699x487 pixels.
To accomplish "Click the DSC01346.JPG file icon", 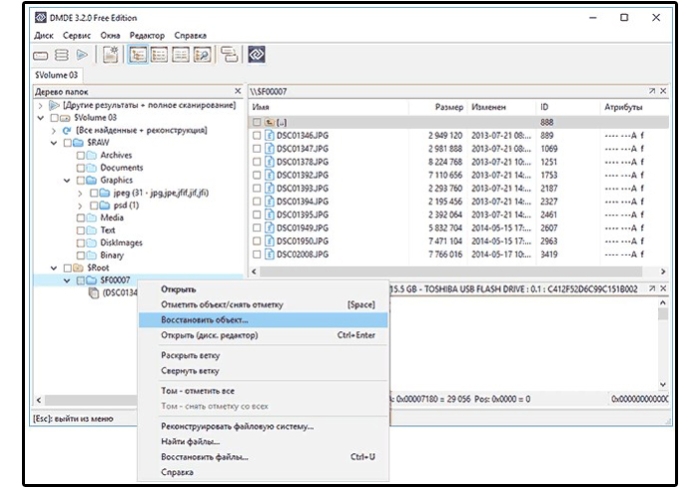I will point(269,136).
